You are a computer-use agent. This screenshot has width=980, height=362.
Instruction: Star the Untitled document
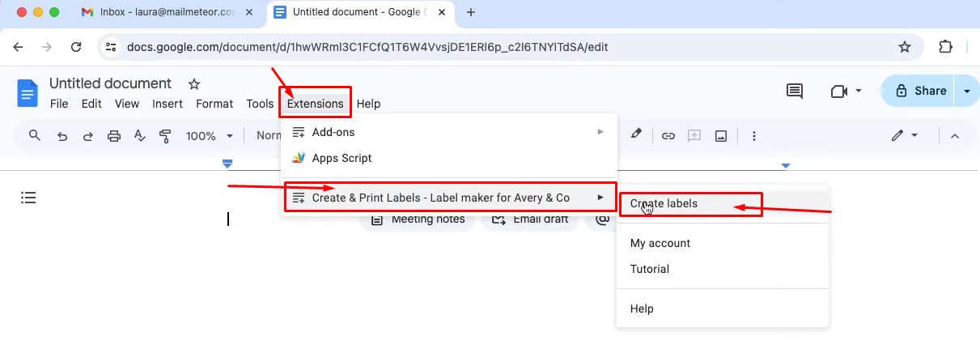[x=193, y=84]
